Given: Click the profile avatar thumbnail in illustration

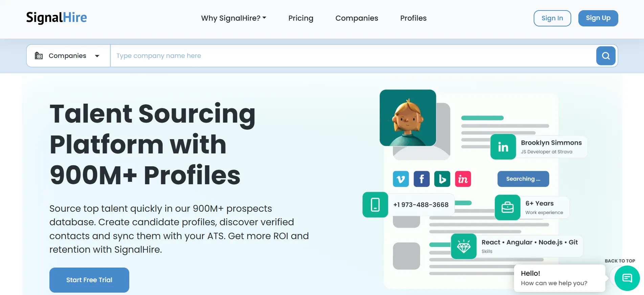Looking at the screenshot, I should (408, 118).
